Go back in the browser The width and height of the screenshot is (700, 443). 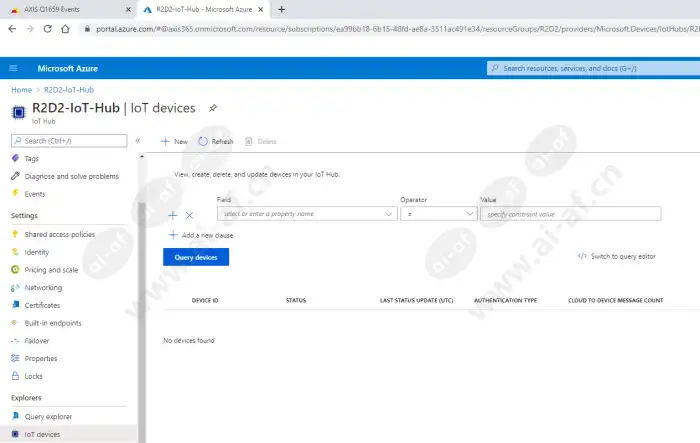[x=12, y=29]
